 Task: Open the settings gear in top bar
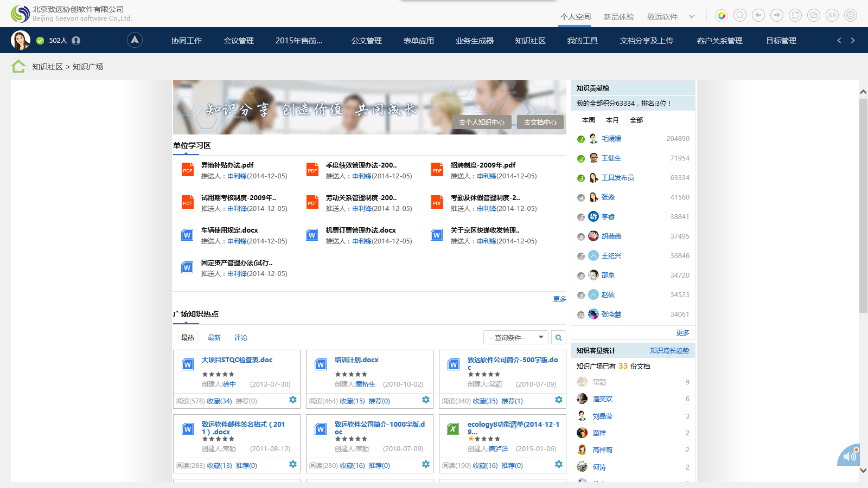coord(851,16)
